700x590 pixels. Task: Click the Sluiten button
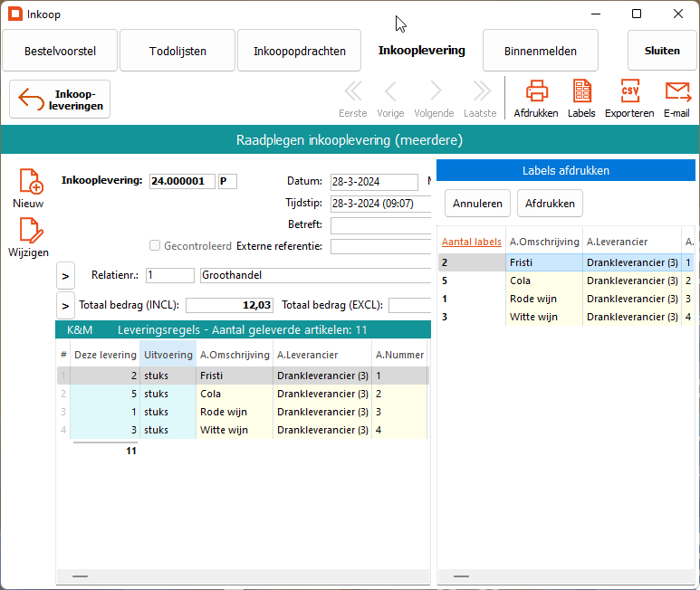tap(662, 51)
